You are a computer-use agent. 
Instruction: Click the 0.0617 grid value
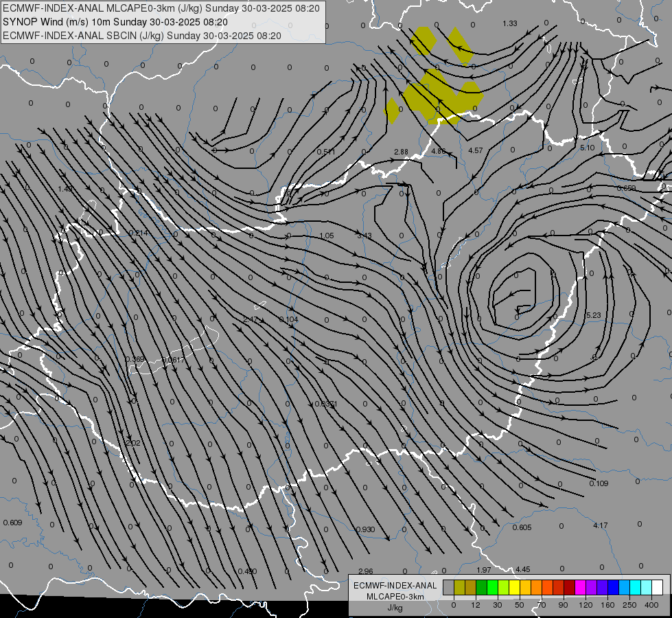point(174,360)
